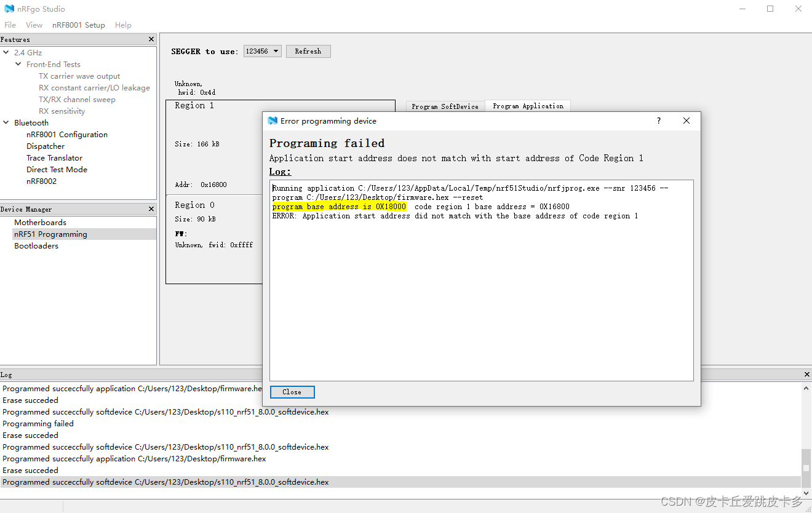Collapse the Bluetooth tree node

click(x=6, y=122)
